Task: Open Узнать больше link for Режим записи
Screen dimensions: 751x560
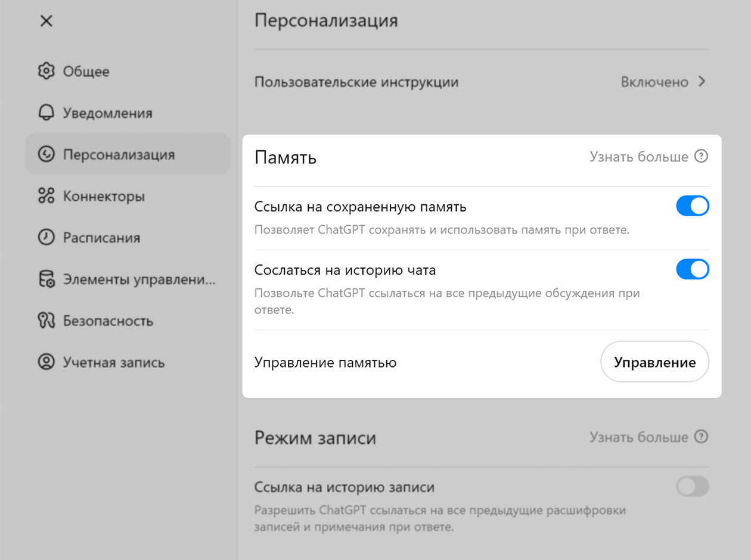Action: click(638, 437)
